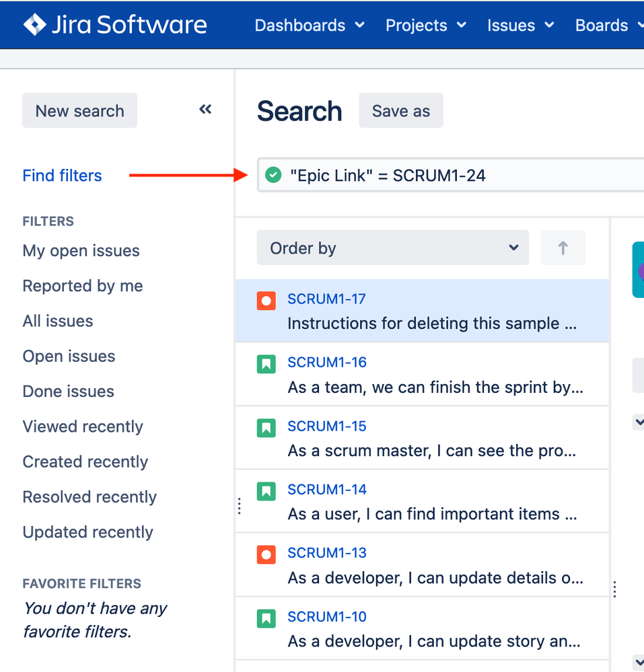Open the Order by dropdown
The width and height of the screenshot is (644, 672).
[x=392, y=248]
